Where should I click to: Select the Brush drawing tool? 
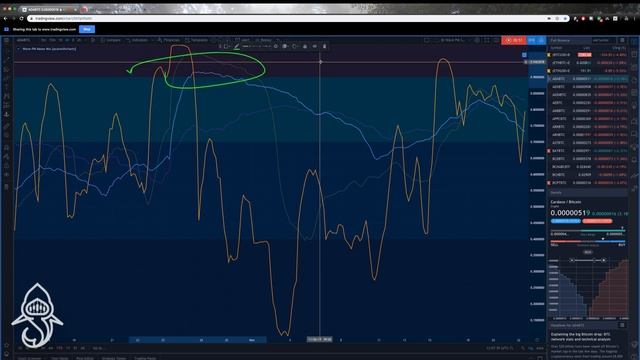click(7, 78)
